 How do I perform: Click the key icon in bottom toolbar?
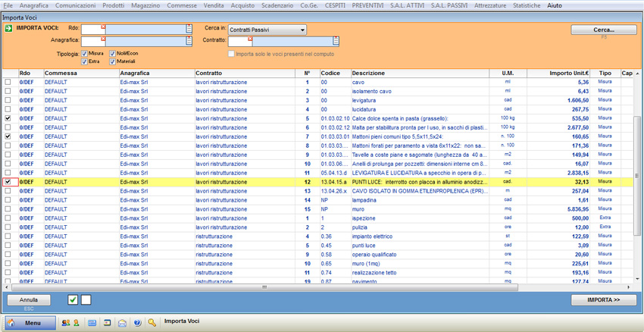[x=152, y=323]
